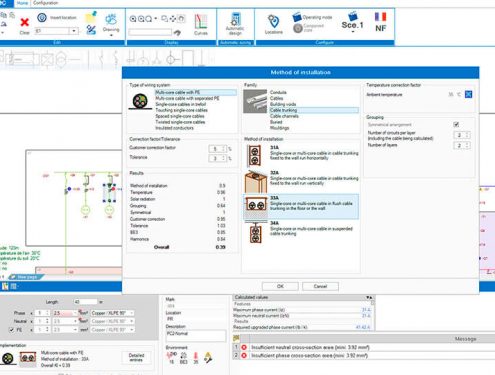The width and height of the screenshot is (495, 375).
Task: Expand the dropdown next to Clear
Action: tap(74, 31)
